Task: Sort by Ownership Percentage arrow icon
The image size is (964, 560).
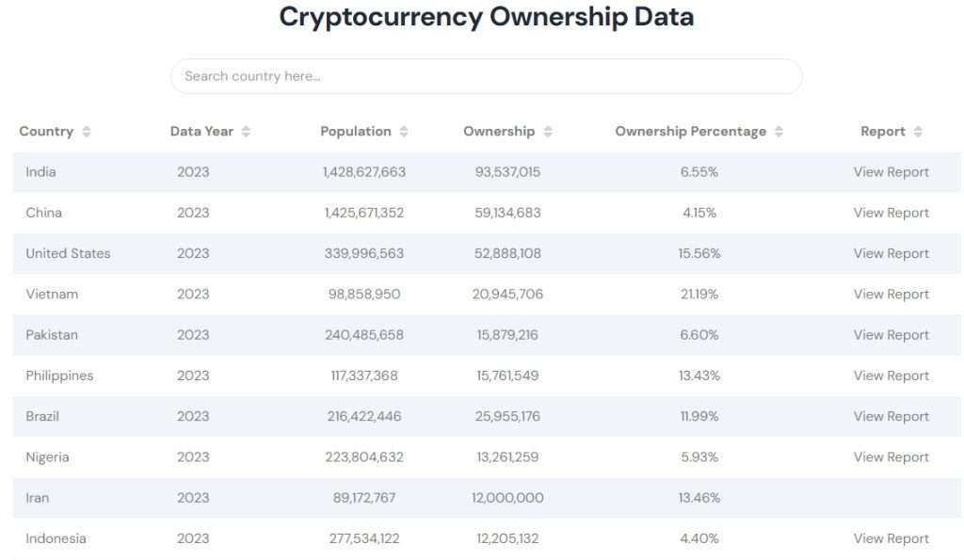Action: point(779,132)
